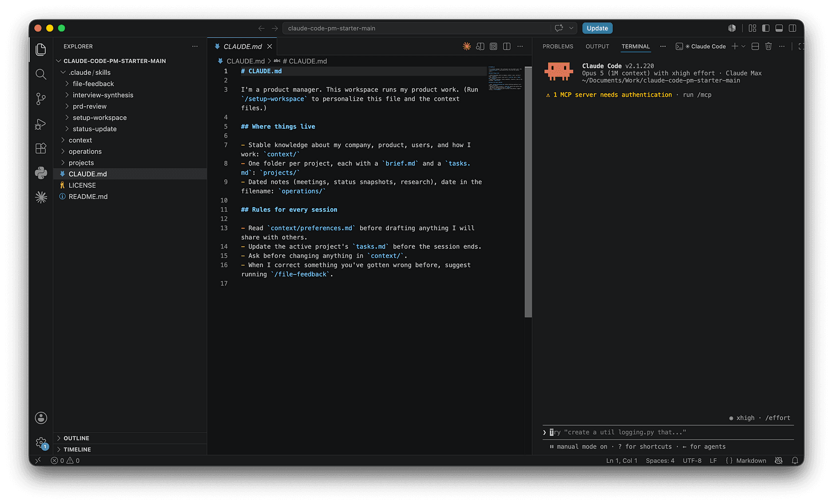Open the Search view in activity bar
Screen dimensions: 833x504
click(41, 74)
